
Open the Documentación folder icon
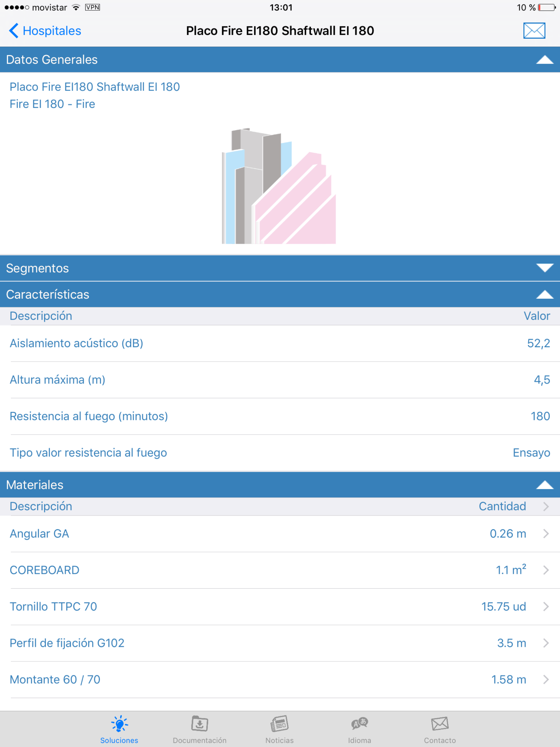(x=200, y=724)
